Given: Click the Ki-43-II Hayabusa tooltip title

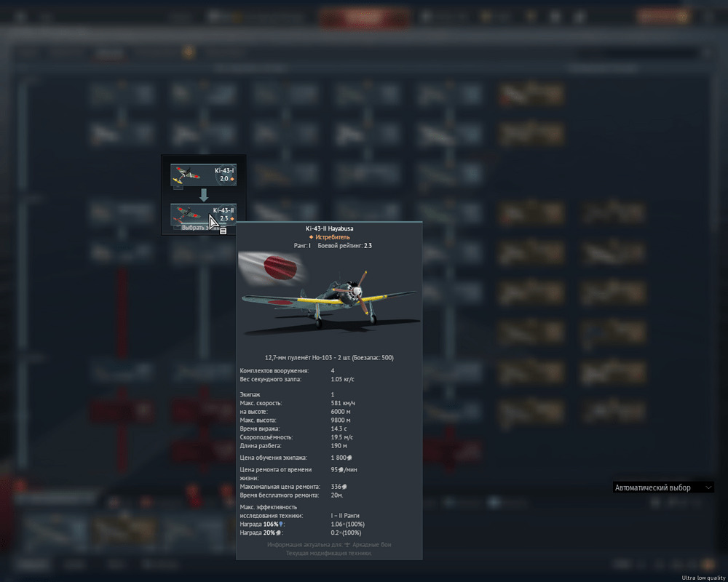Looking at the screenshot, I should tap(329, 228).
